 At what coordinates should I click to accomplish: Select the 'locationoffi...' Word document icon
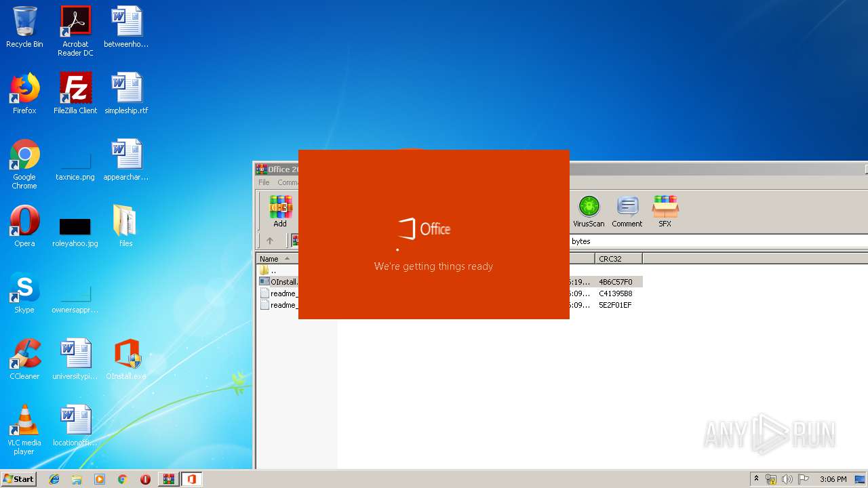(x=75, y=426)
